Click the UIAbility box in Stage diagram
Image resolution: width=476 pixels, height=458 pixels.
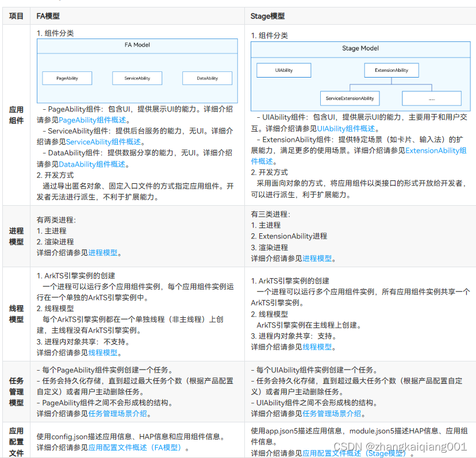tap(284, 71)
